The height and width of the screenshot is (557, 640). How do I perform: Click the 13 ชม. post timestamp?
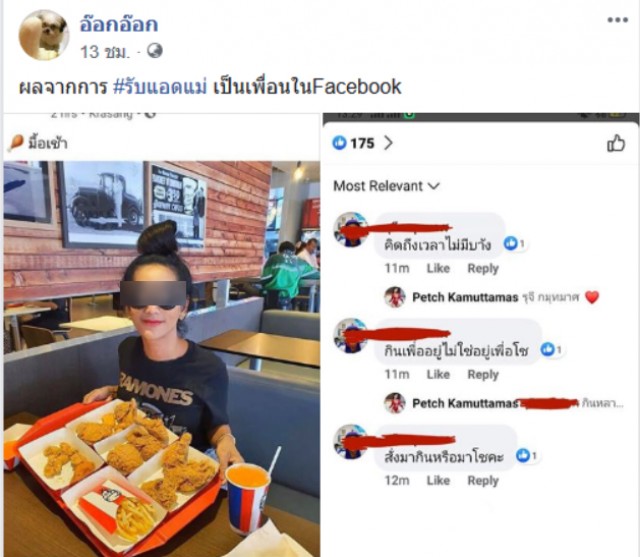click(105, 51)
